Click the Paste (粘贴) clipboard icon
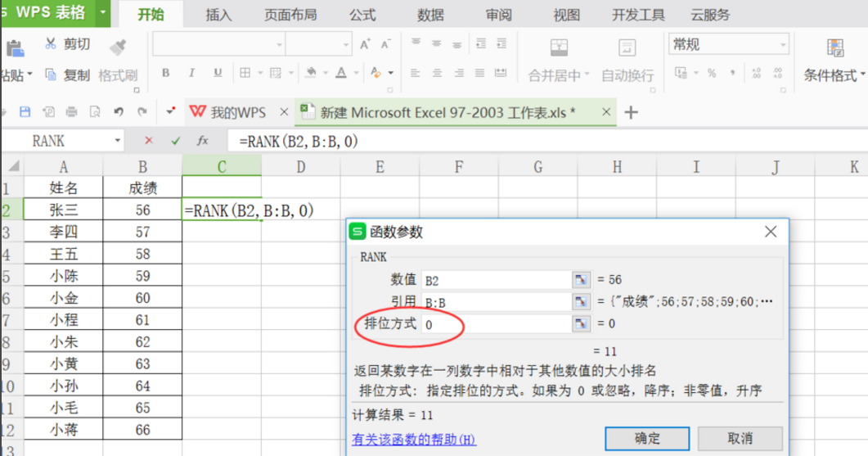868x456 pixels. [15, 49]
